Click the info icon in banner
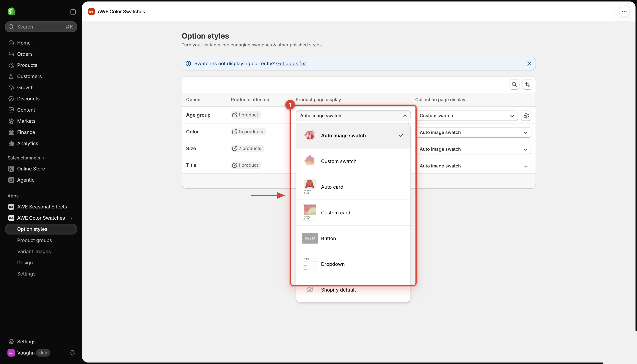This screenshot has width=637, height=364. point(188,64)
